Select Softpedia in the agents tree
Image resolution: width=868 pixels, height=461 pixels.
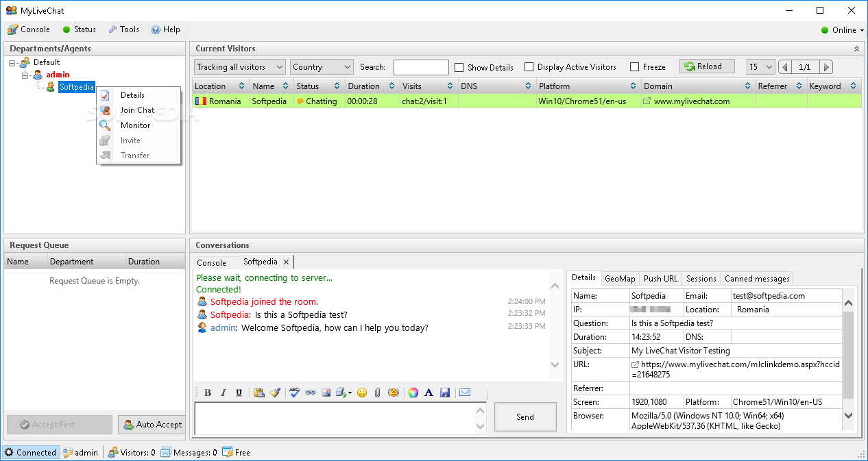[x=76, y=87]
